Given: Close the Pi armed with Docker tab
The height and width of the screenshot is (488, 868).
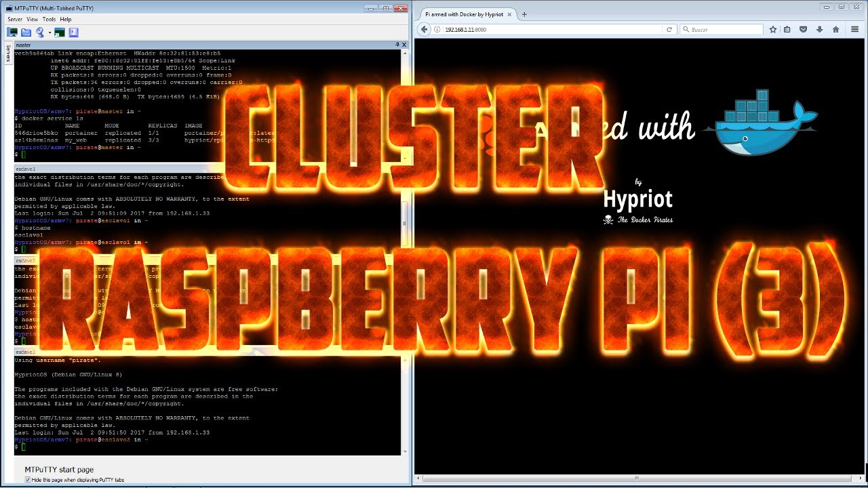Looking at the screenshot, I should 508,14.
